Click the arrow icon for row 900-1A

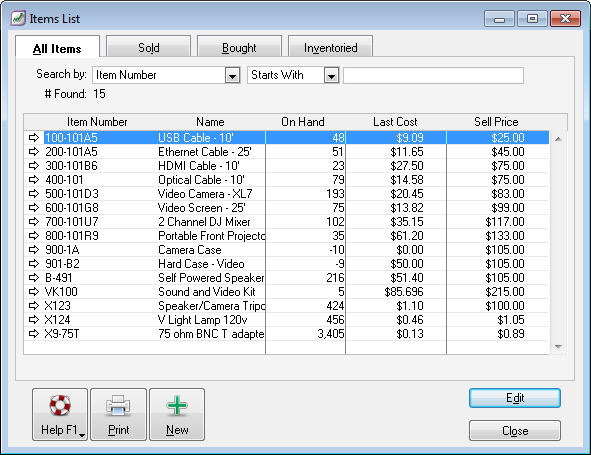[x=34, y=250]
